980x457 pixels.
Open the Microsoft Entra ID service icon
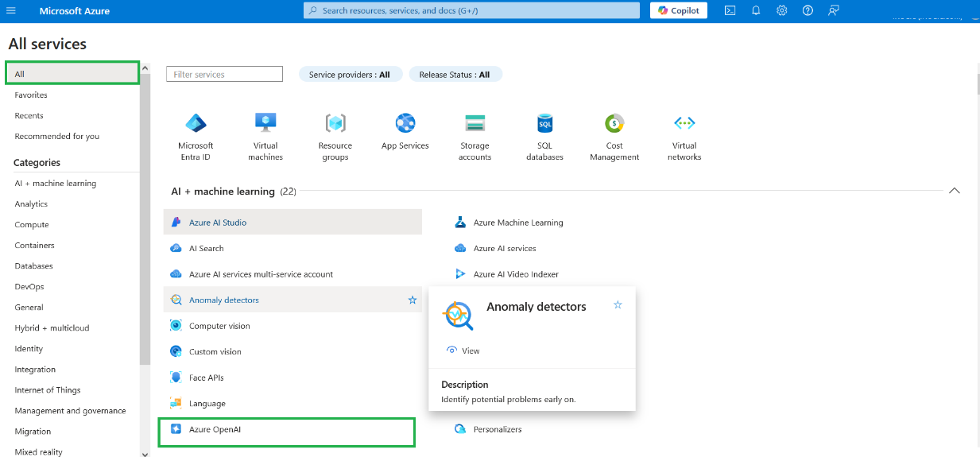196,123
